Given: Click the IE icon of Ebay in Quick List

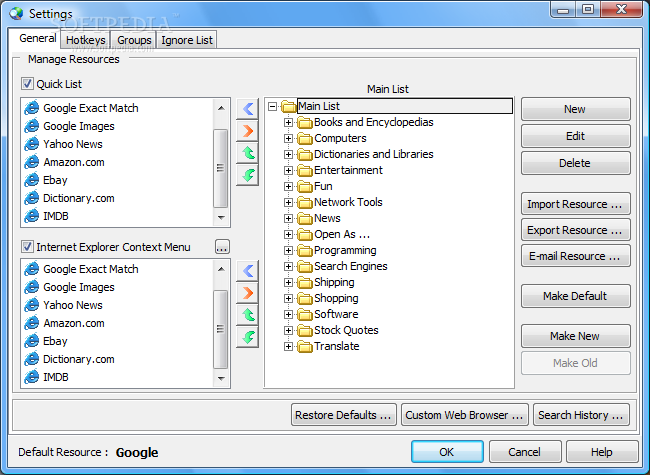Looking at the screenshot, I should (x=32, y=180).
